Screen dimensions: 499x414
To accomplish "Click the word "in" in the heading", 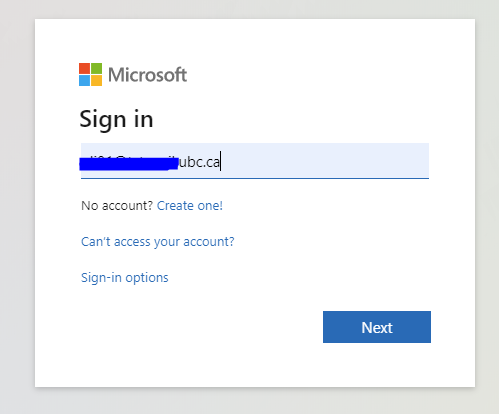I will pos(143,119).
